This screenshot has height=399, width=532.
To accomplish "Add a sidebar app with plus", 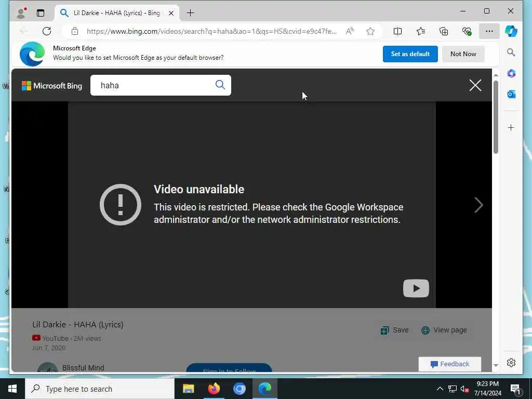I will point(511,128).
